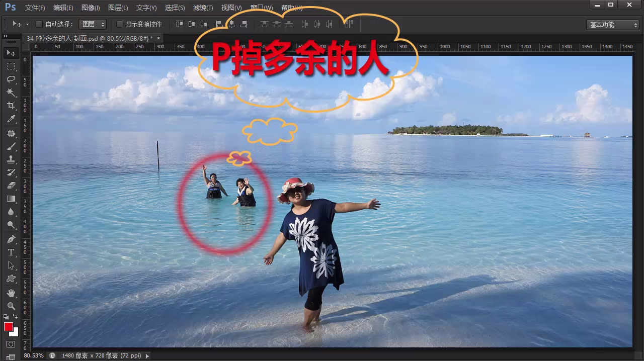Select the Eyedropper tool
Screen dimensions: 644x361
(11, 119)
